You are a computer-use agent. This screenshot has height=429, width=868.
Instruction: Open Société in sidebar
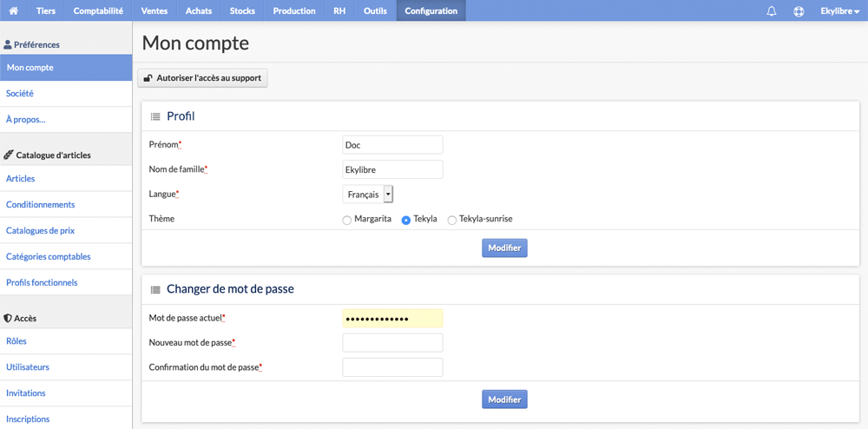pos(66,94)
